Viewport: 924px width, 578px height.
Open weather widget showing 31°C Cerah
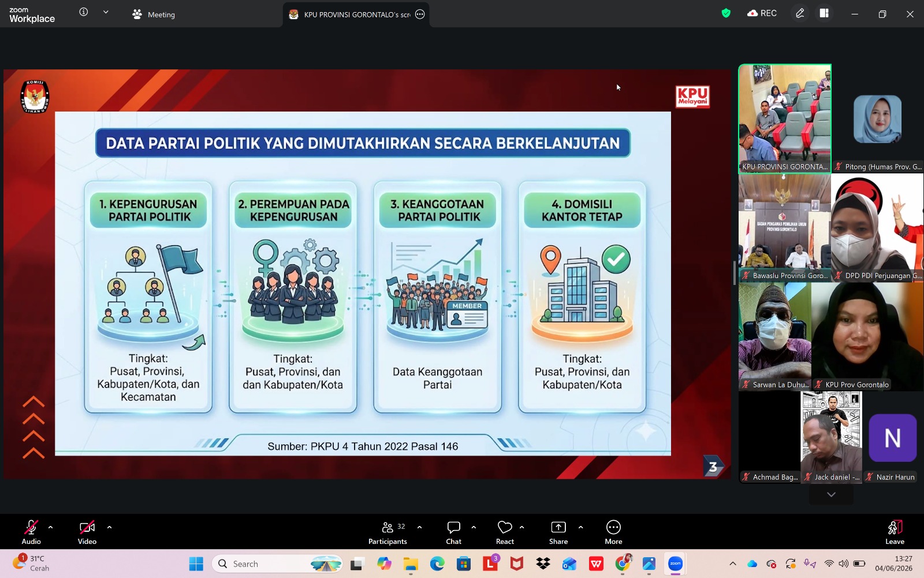pos(32,563)
